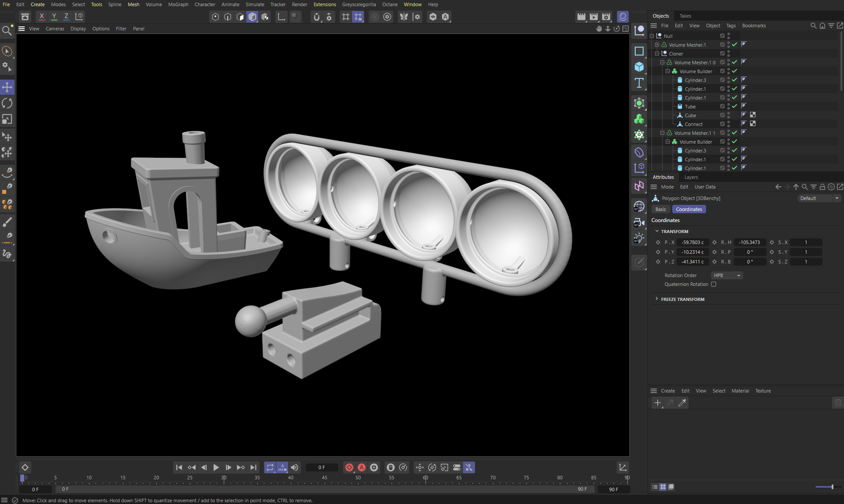Toggle visibility dots for Cube object

[729, 115]
